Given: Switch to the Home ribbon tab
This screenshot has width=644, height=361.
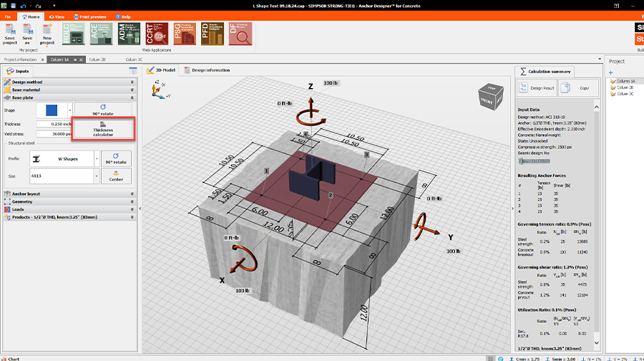Looking at the screenshot, I should (31, 17).
